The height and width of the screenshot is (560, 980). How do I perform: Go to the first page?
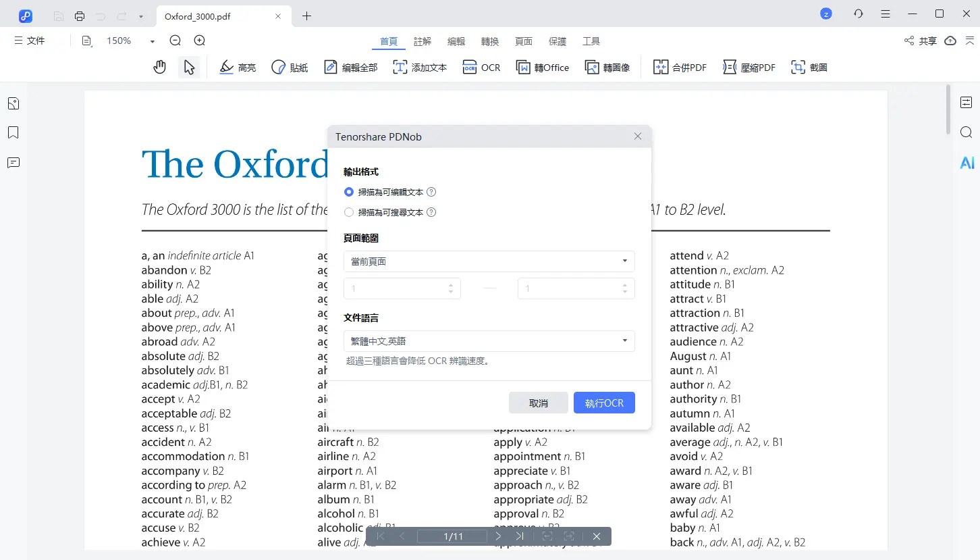tap(381, 536)
